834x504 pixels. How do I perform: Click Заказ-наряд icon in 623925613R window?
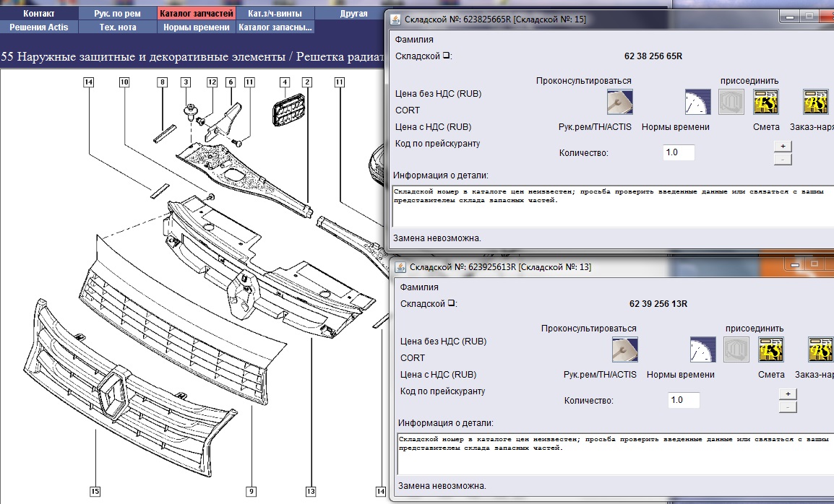pyautogui.click(x=821, y=349)
